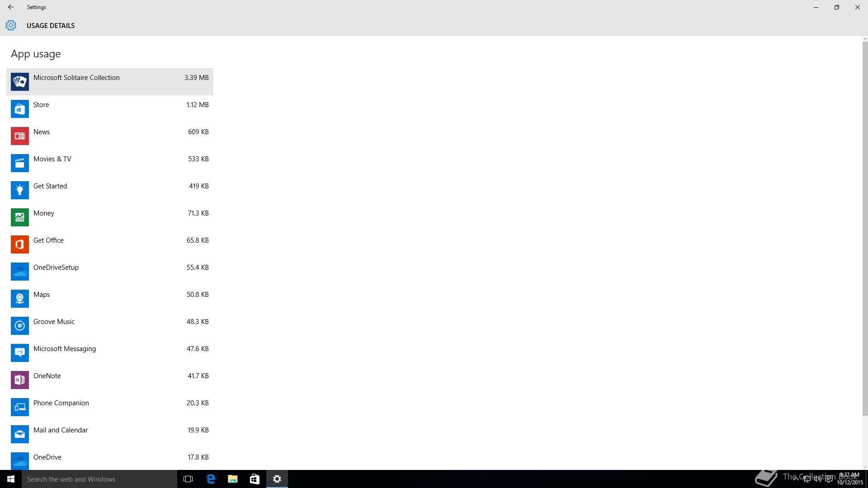This screenshot has height=488, width=868.
Task: Click the 419 KB usage value
Action: click(199, 186)
